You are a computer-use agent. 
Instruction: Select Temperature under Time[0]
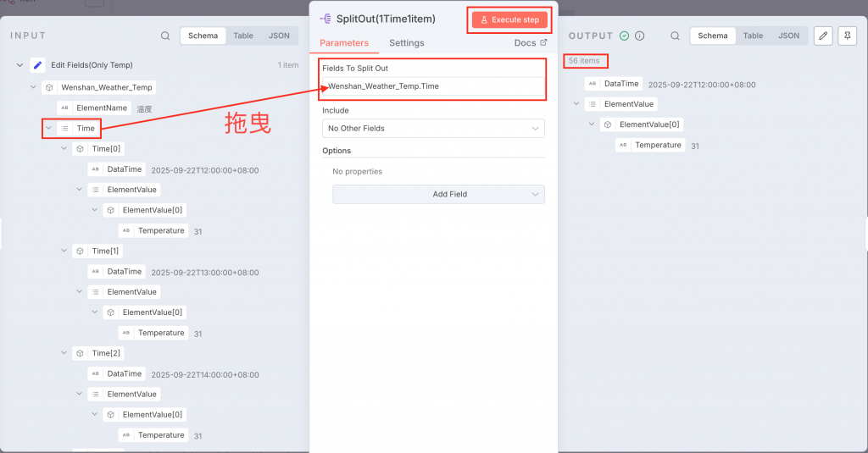coord(153,230)
